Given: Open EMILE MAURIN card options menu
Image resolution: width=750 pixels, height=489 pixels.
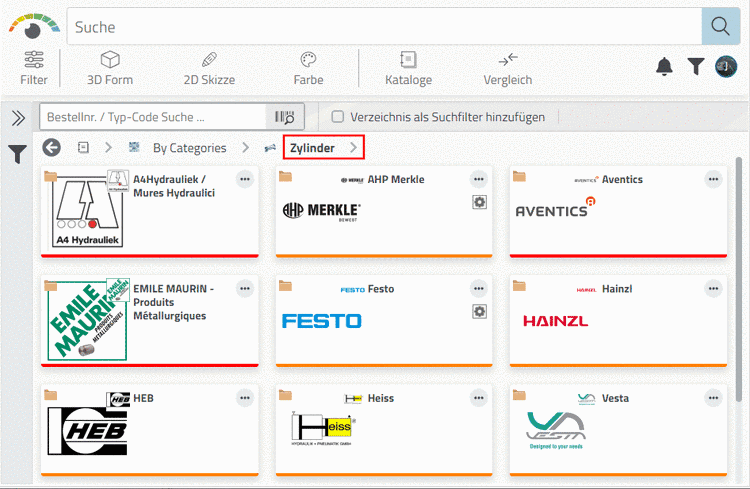Looking at the screenshot, I should tap(245, 289).
